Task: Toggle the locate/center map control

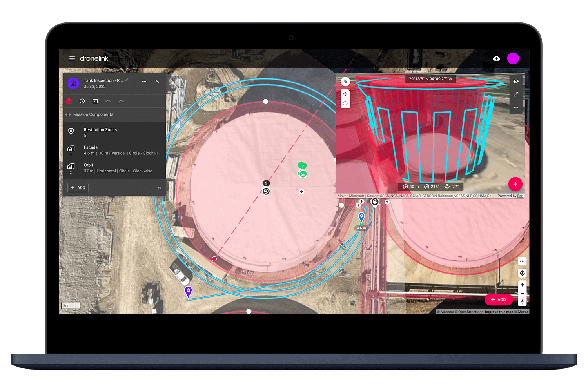Action: point(522,273)
